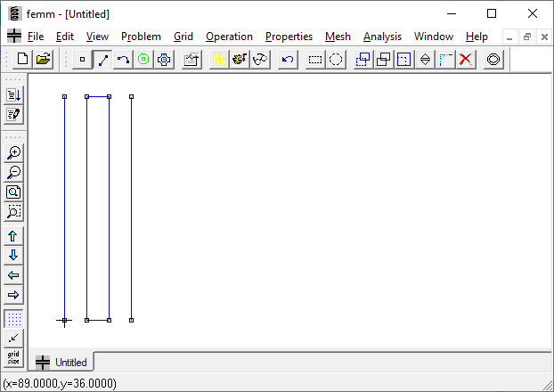Toggle the show grid dots button
This screenshot has width=554, height=392.
(13, 318)
